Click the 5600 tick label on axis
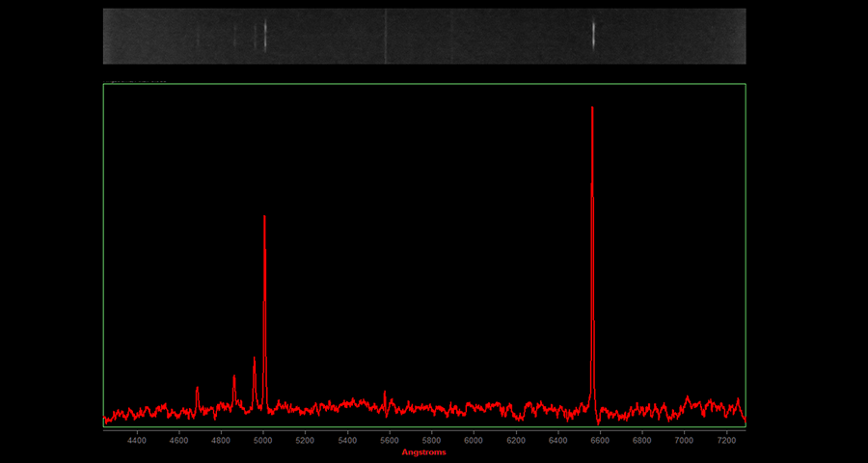The image size is (868, 463). (x=390, y=441)
